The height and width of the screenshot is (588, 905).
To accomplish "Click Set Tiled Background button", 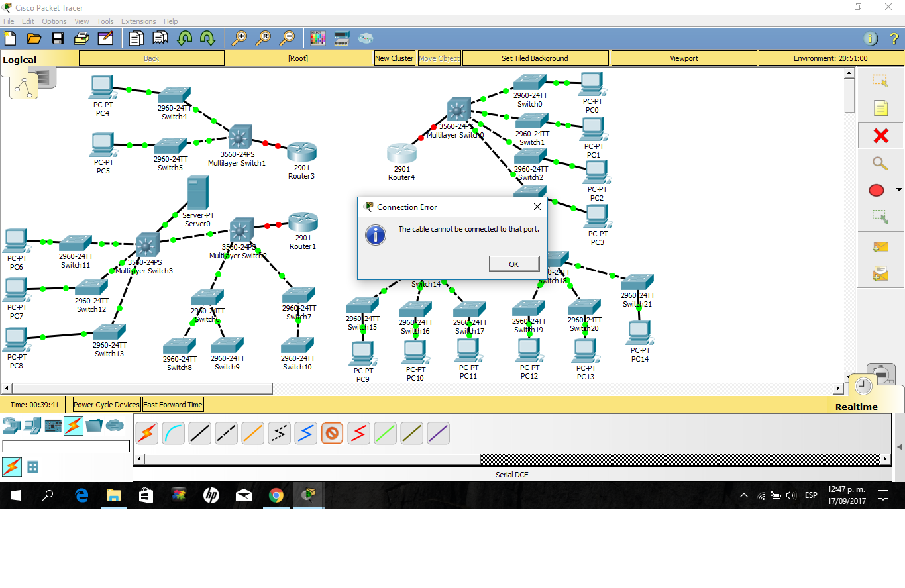I will point(535,58).
